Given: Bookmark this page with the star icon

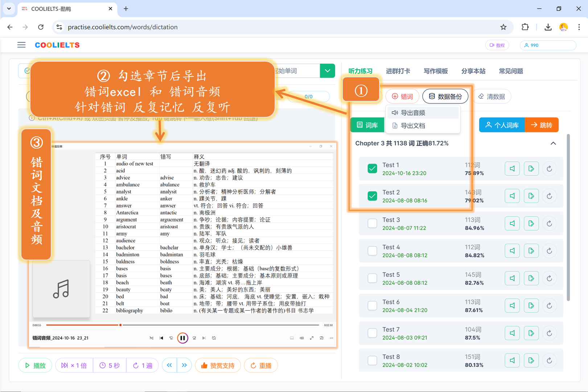Looking at the screenshot, I should pos(503,27).
